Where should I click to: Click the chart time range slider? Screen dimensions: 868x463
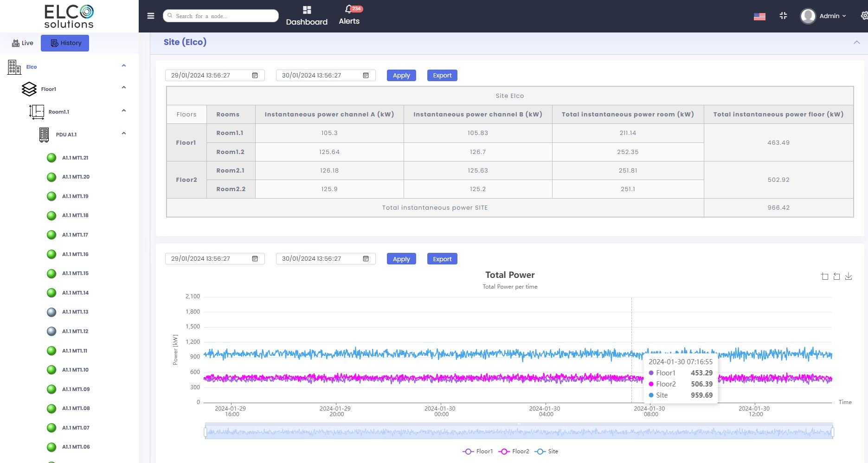(x=519, y=432)
